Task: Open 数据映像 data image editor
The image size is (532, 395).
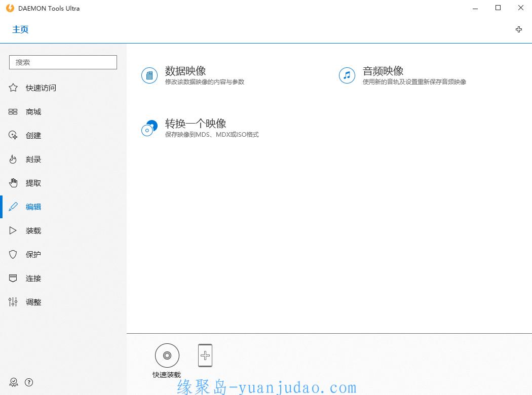Action: point(185,71)
